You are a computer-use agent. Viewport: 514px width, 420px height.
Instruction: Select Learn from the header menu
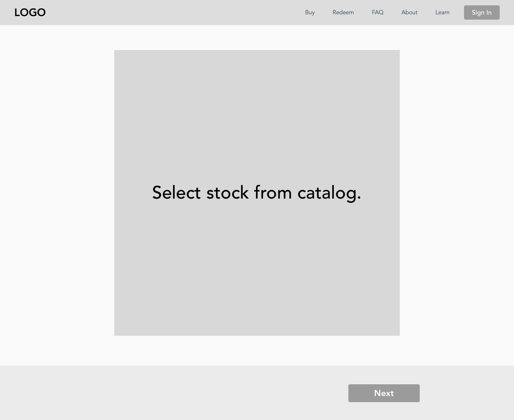442,12
